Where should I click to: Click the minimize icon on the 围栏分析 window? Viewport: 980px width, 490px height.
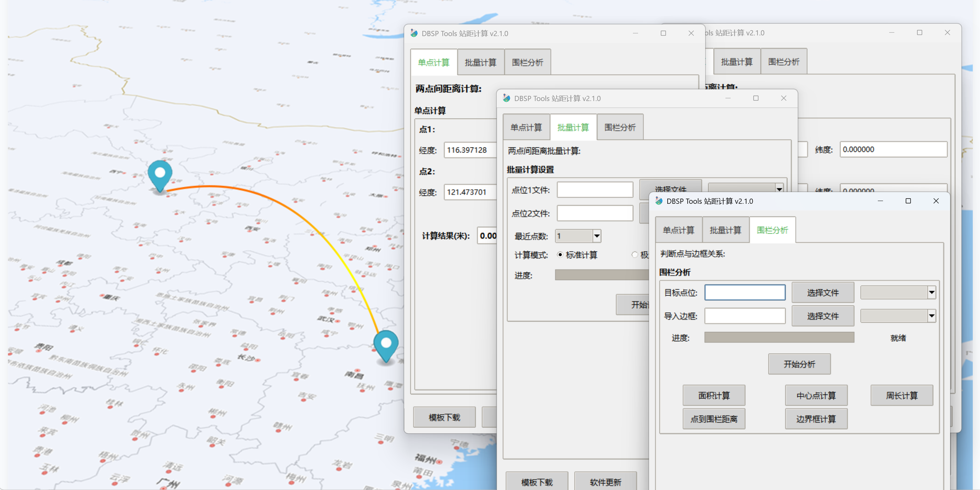point(881,201)
